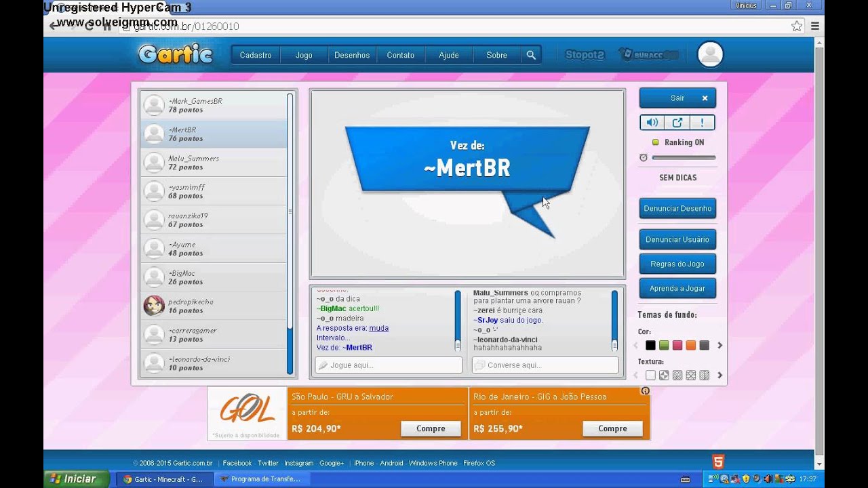This screenshot has height=488, width=868.
Task: Select the green background color swatch
Action: [664, 346]
